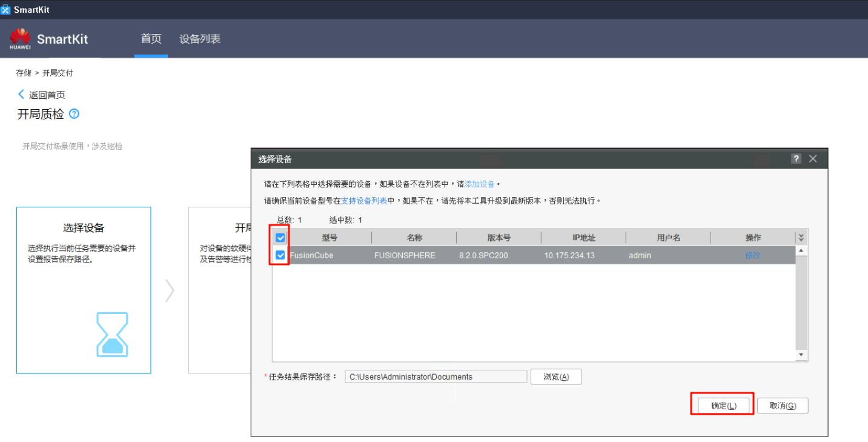Screen dimensions: 868x442
Task: Open the 支持设备列表 link
Action: [363, 201]
